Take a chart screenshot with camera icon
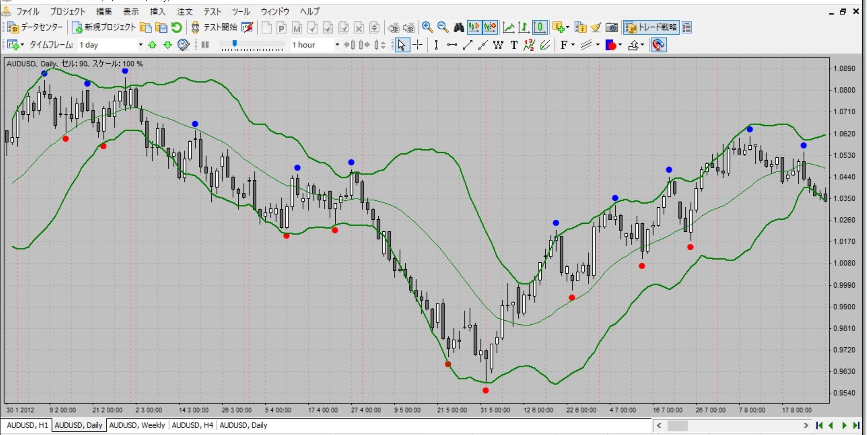 click(x=611, y=28)
